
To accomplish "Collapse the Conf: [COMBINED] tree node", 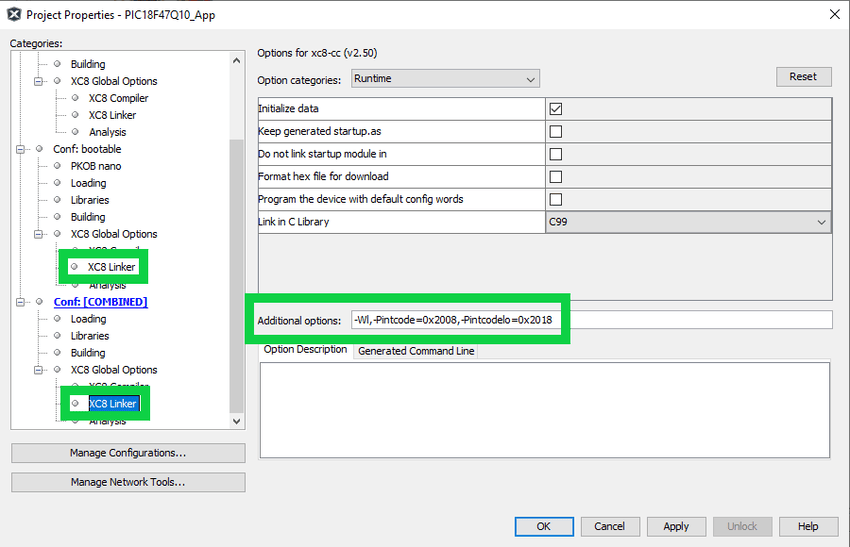I will (x=22, y=302).
